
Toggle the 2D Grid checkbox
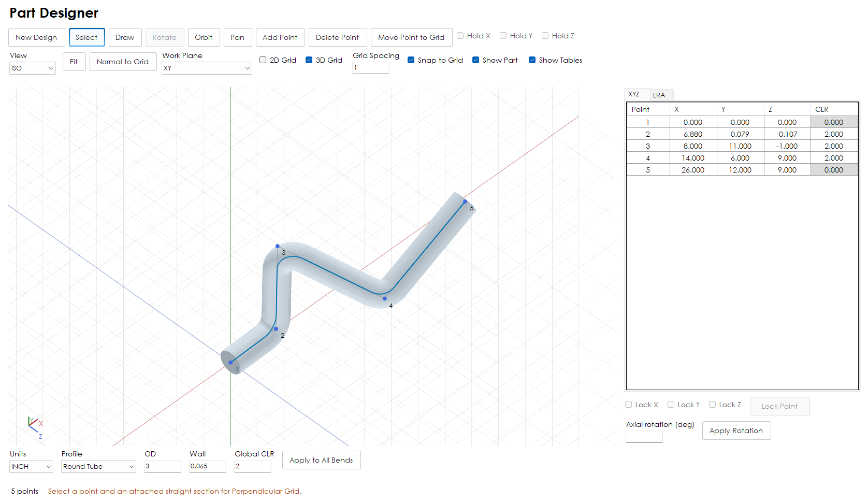coord(263,60)
